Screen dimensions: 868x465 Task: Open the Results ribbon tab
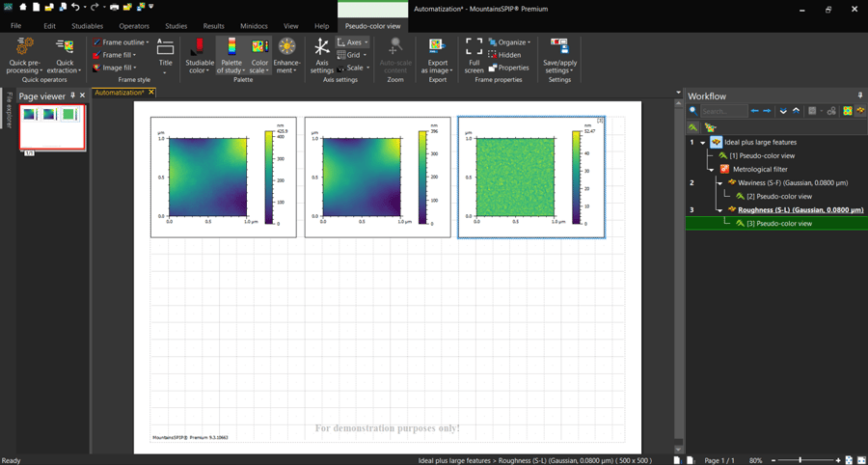coord(214,26)
